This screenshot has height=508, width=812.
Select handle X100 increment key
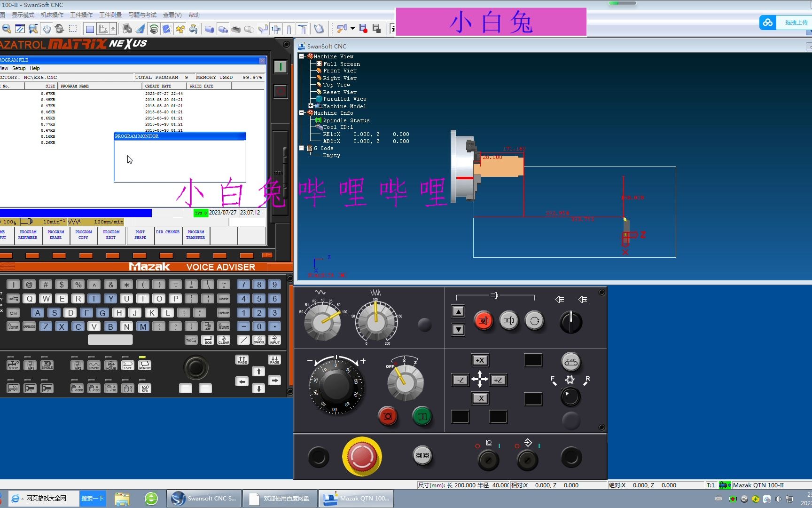(x=94, y=388)
